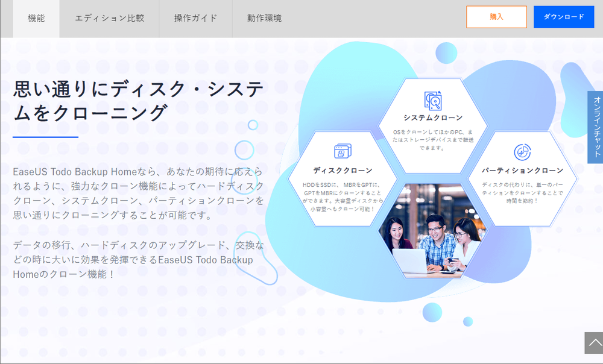Click paragraph beginning データの移行
Image resolution: width=603 pixels, height=364 pixels.
click(x=139, y=260)
